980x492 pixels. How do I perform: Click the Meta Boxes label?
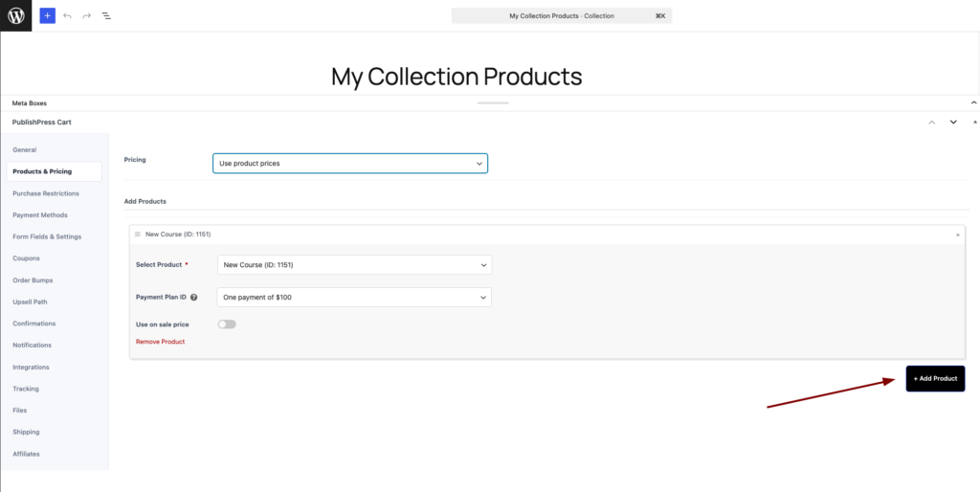click(30, 103)
